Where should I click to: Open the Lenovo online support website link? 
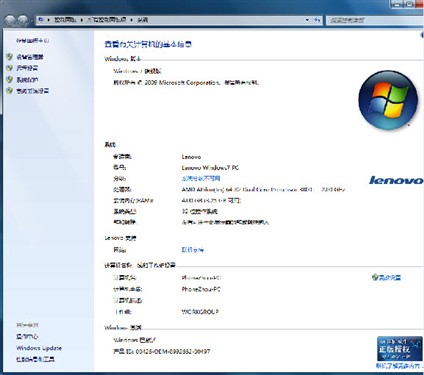point(192,250)
